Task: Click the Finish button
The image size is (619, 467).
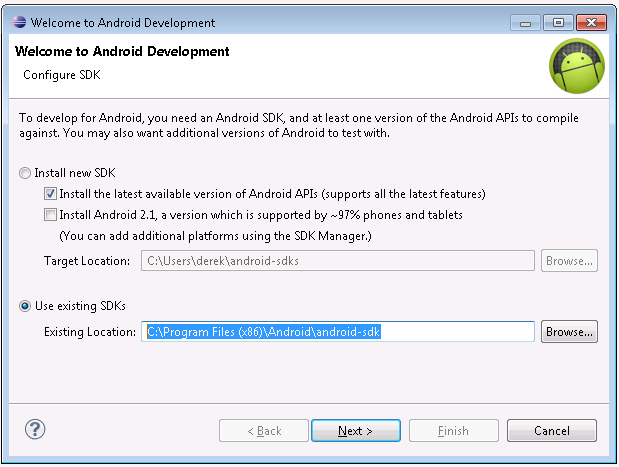Action: (454, 430)
